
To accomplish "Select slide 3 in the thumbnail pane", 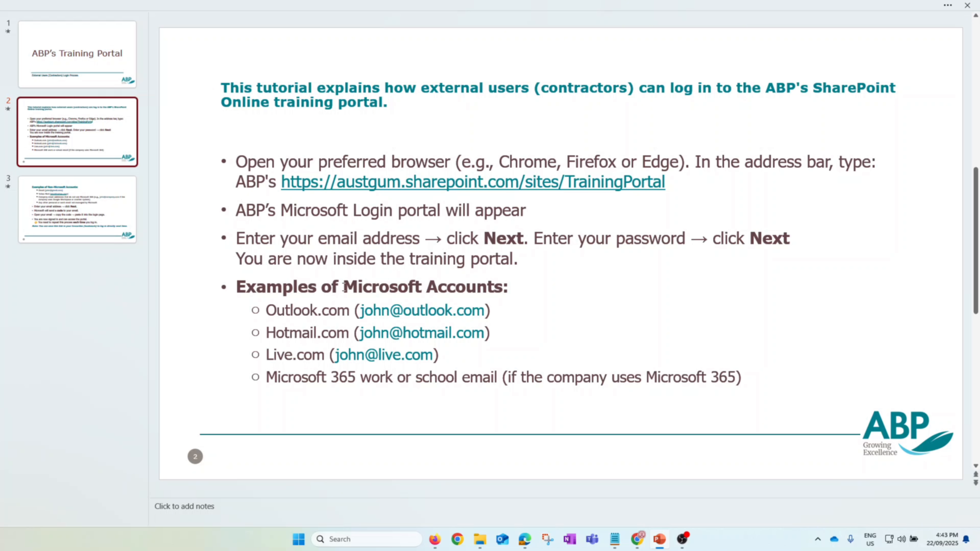I will tap(77, 209).
